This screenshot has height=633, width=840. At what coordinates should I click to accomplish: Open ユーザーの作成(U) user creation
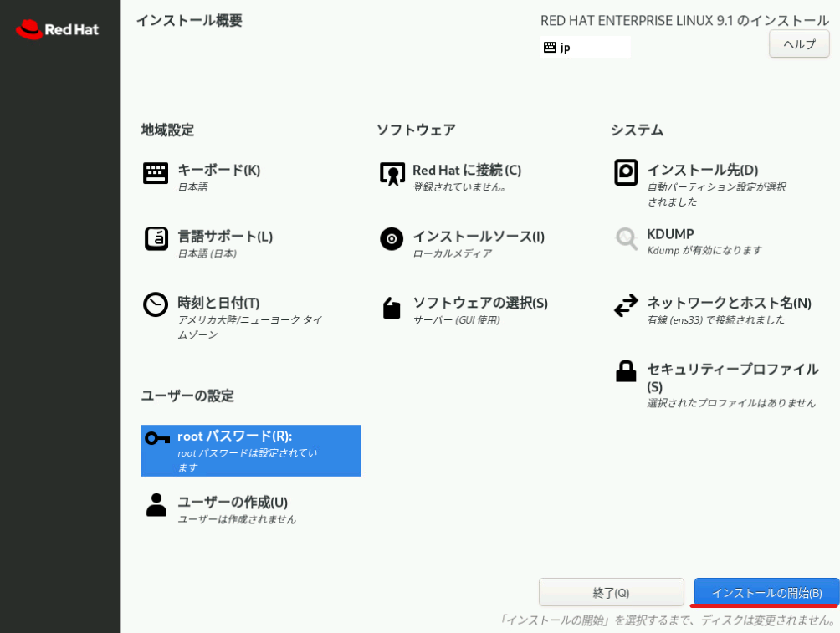[x=233, y=503]
